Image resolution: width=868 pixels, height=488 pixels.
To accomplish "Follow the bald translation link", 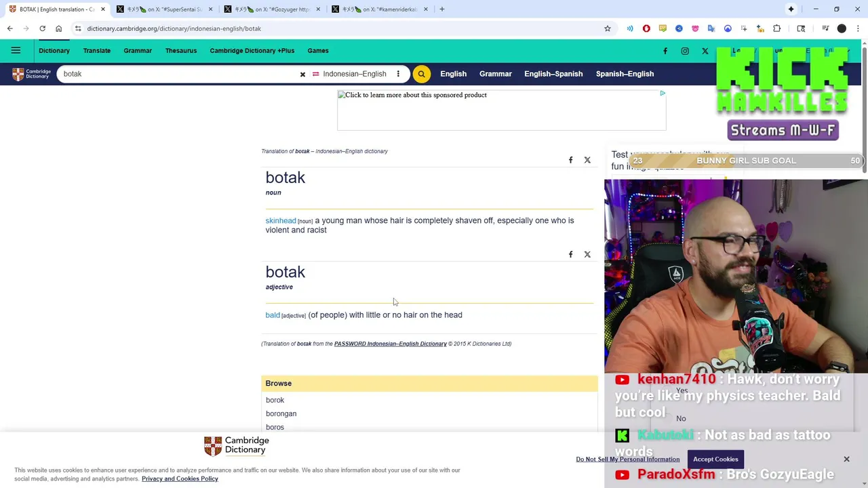I will (x=273, y=314).
